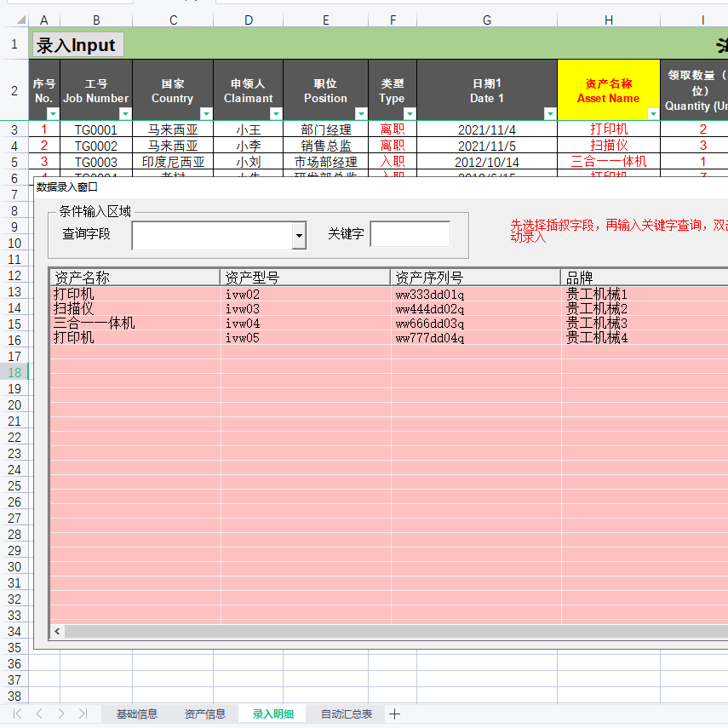728x728 pixels.
Task: Switch to the 资产信息 sheet tab
Action: [x=204, y=714]
